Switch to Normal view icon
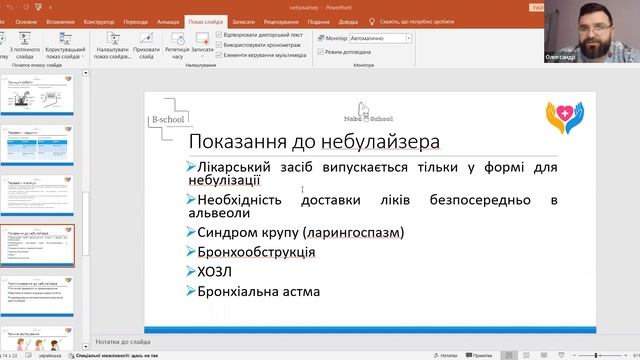The width and height of the screenshot is (640, 360). 509,356
